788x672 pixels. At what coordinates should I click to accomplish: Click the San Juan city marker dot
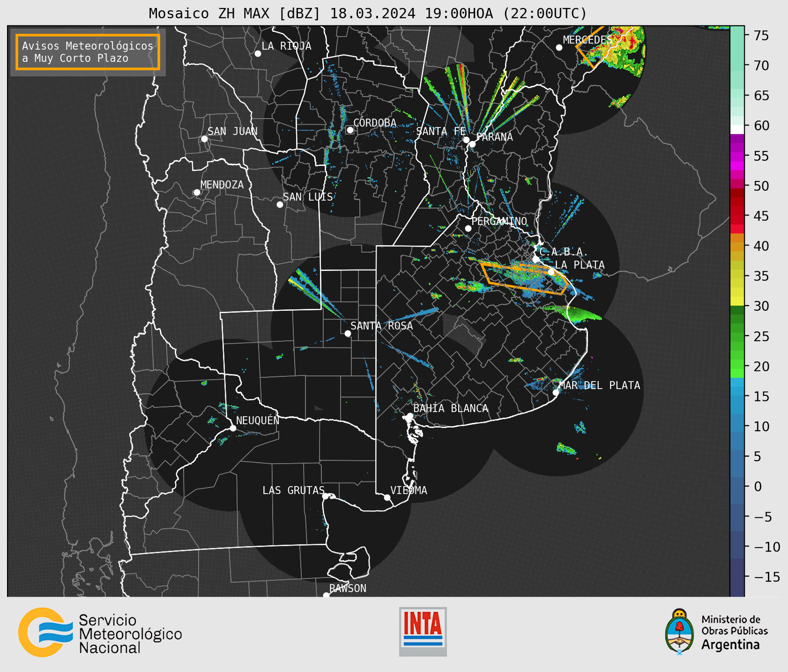(x=204, y=139)
